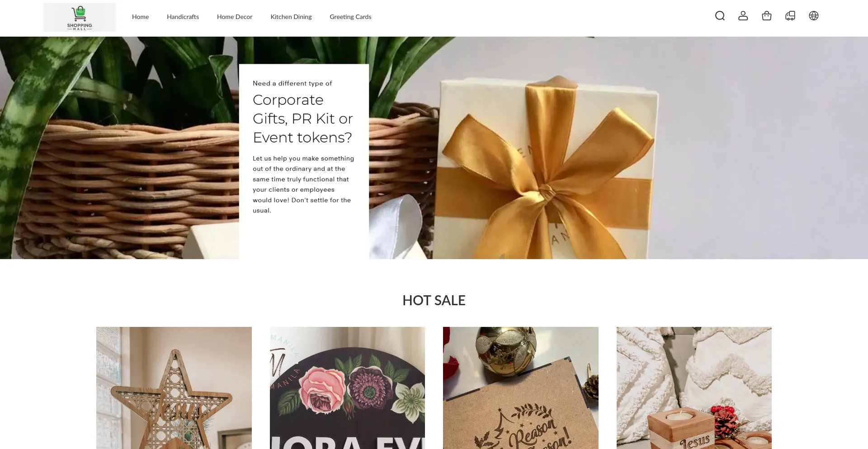This screenshot has width=868, height=449.
Task: Browse the Greeting Cards category
Action: pos(350,17)
